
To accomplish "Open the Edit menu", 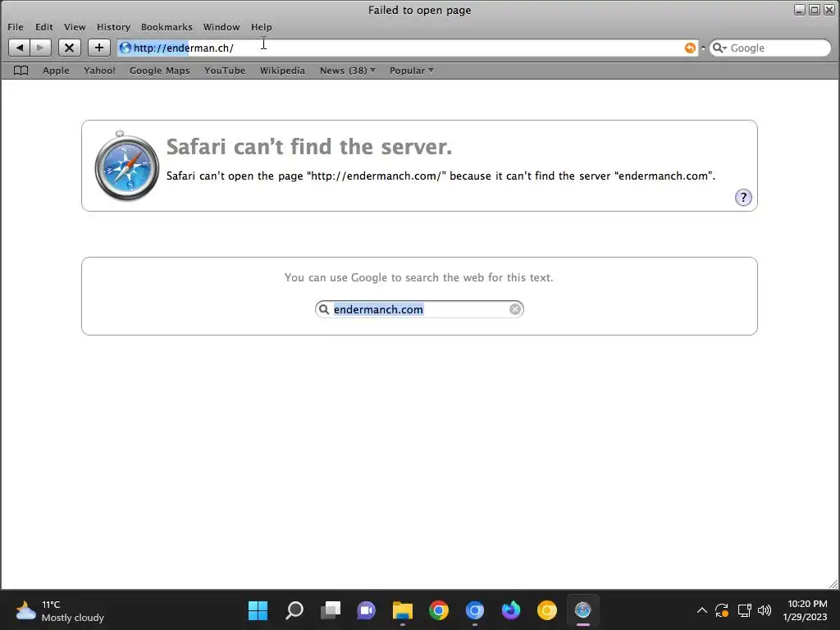I will click(x=44, y=27).
